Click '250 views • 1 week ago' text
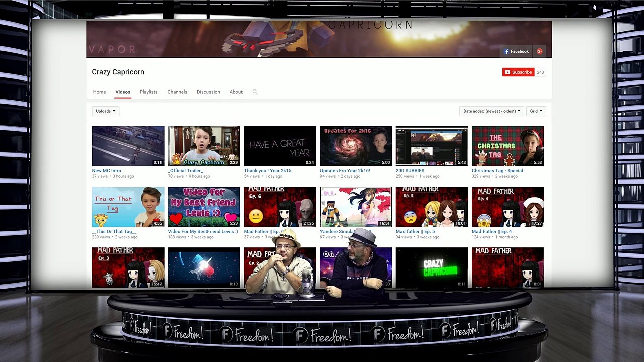The height and width of the screenshot is (362, 644). 418,176
